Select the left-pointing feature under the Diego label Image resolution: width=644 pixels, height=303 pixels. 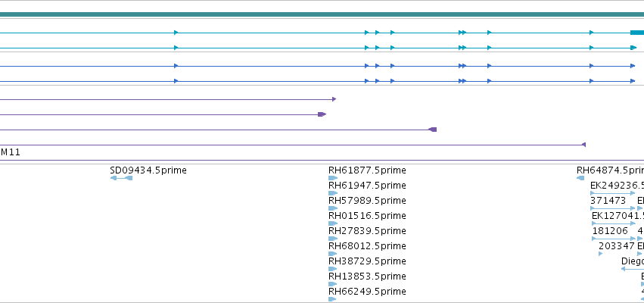pos(632,269)
